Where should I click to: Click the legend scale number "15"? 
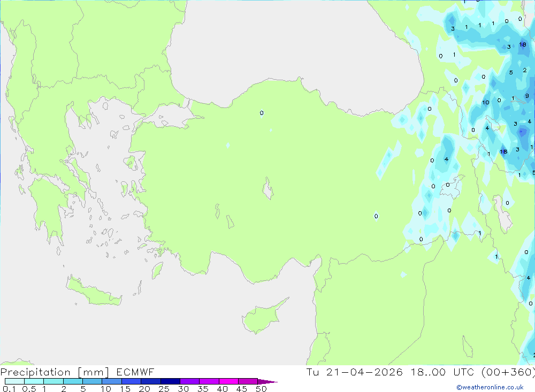coord(125,389)
